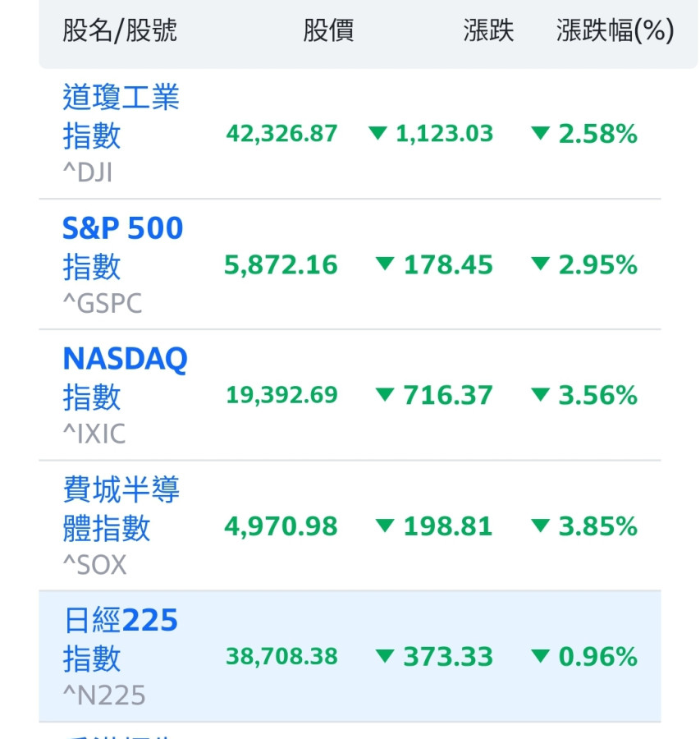Image resolution: width=700 pixels, height=739 pixels.
Task: Open the 日經225 指數 link
Action: point(120,639)
